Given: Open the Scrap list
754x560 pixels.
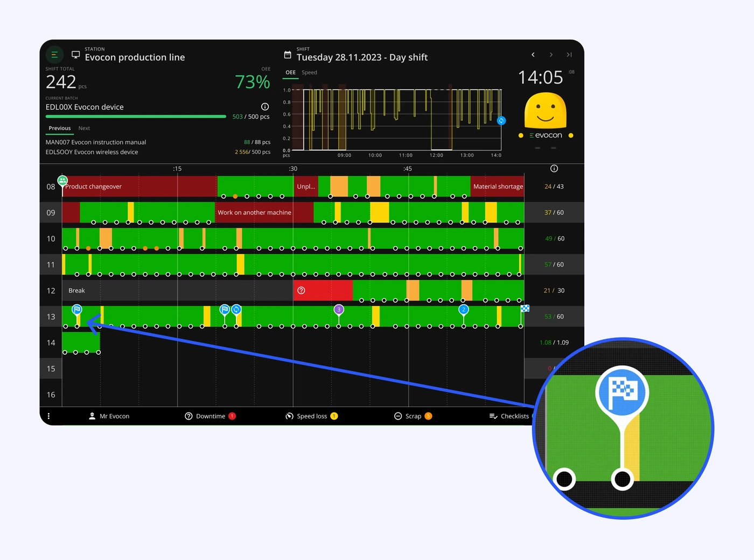Looking at the screenshot, I should [x=413, y=416].
